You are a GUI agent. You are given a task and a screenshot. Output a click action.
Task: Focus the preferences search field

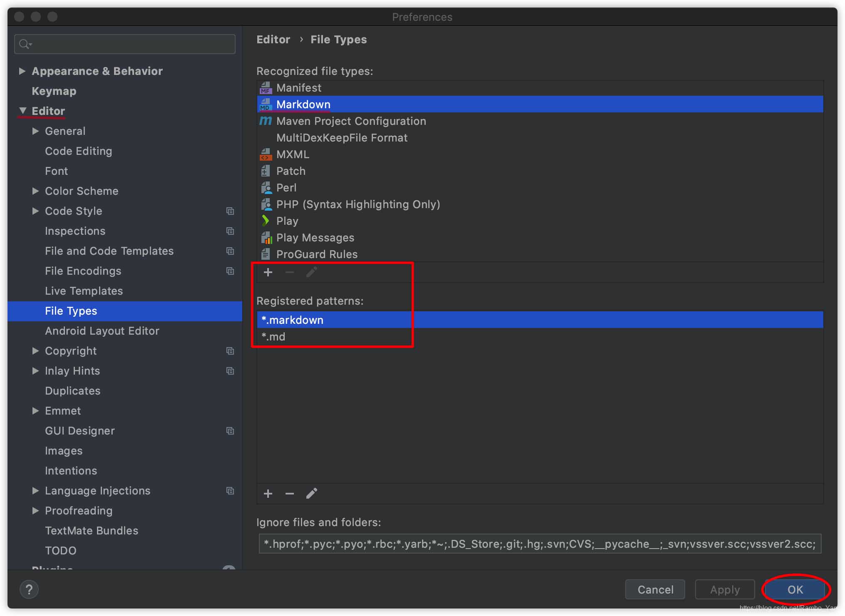(x=125, y=44)
